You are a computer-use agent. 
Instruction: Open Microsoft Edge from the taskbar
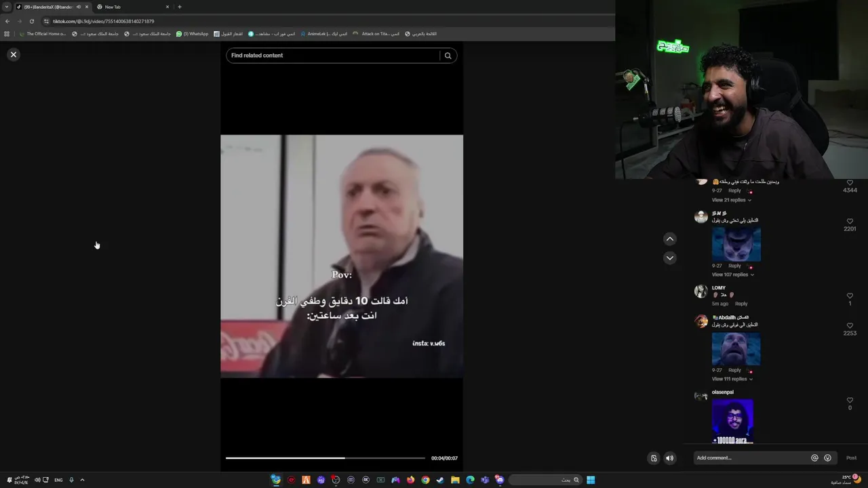pyautogui.click(x=470, y=480)
